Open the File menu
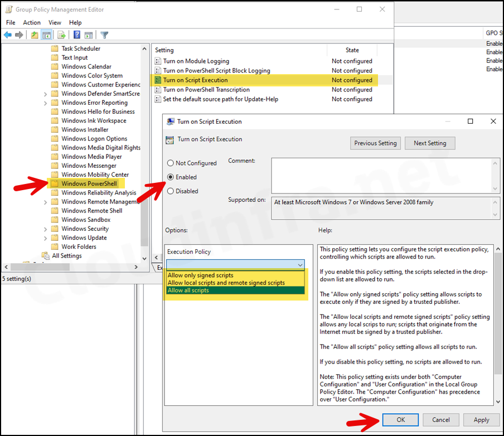The image size is (504, 436). pos(11,22)
